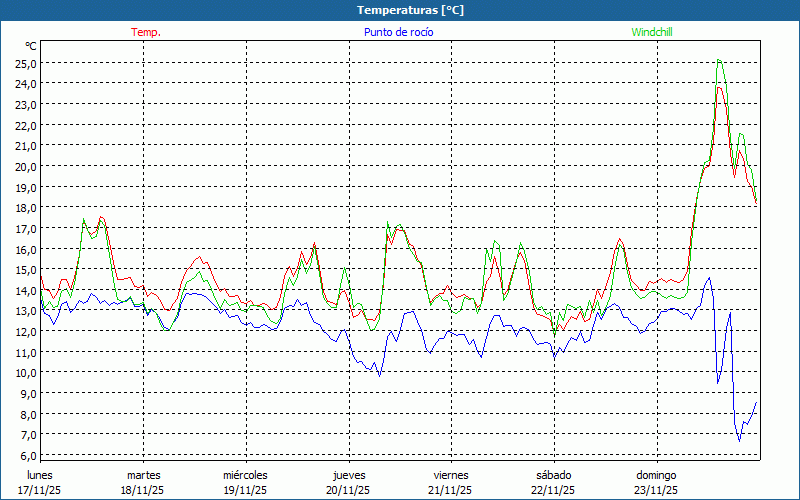Click the 15,0 value on temperature axis
The width and height of the screenshot is (800, 500).
click(x=25, y=269)
